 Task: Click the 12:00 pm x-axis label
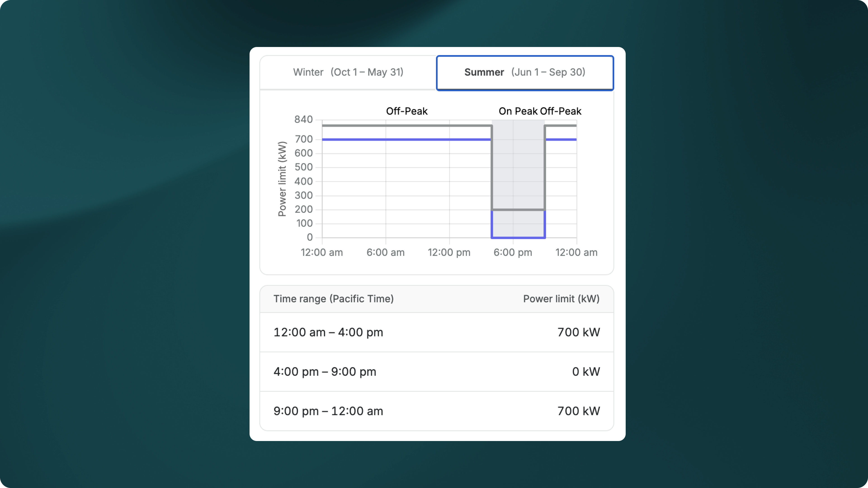[449, 253]
